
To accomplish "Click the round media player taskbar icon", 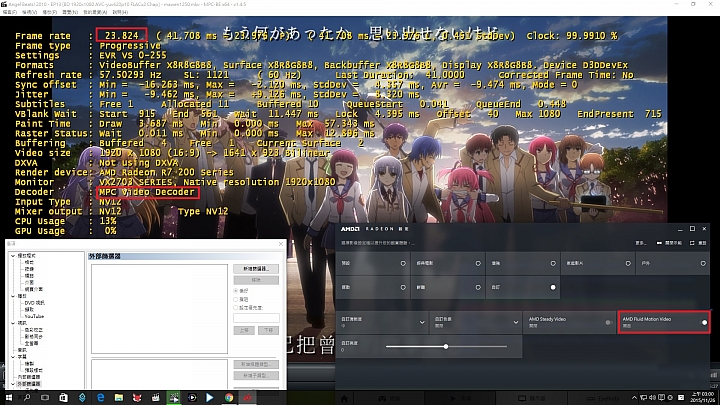I will (192, 398).
